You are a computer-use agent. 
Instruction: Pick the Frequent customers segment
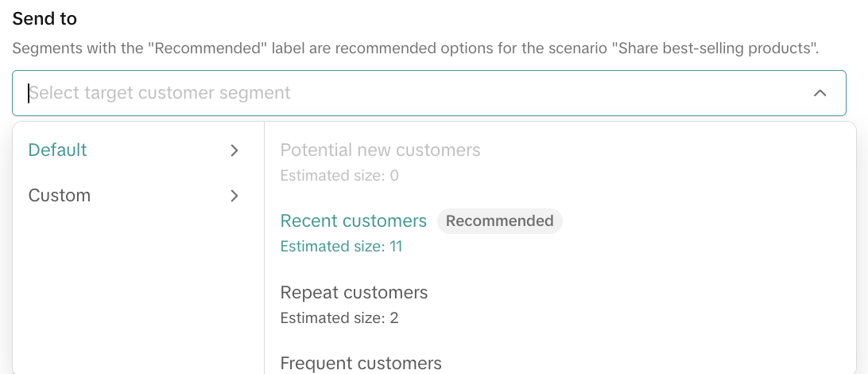(x=361, y=364)
